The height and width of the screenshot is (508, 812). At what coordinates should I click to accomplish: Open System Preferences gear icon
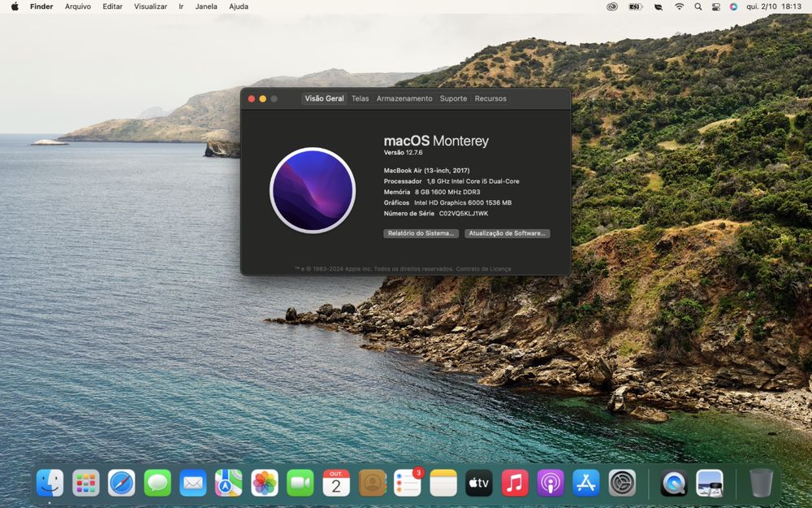tap(622, 483)
